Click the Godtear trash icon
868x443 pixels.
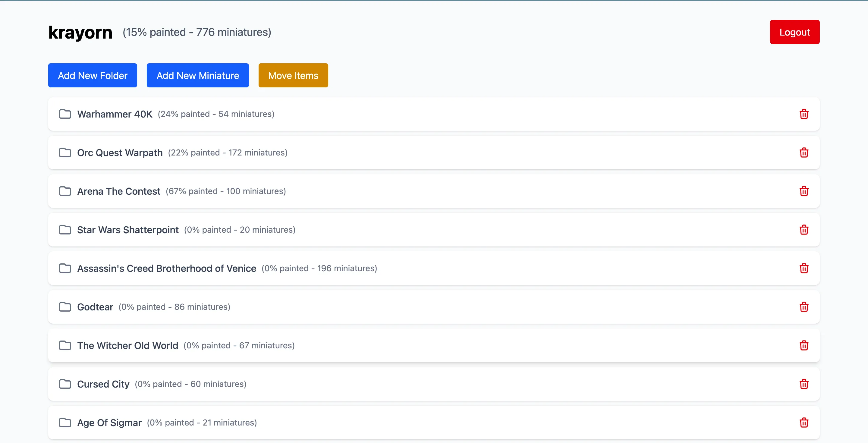tap(804, 307)
